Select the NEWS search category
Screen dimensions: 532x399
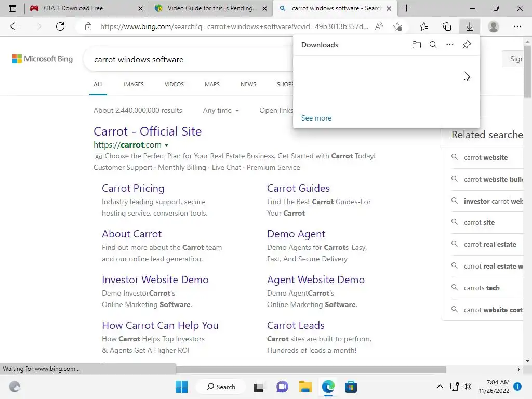pos(248,84)
